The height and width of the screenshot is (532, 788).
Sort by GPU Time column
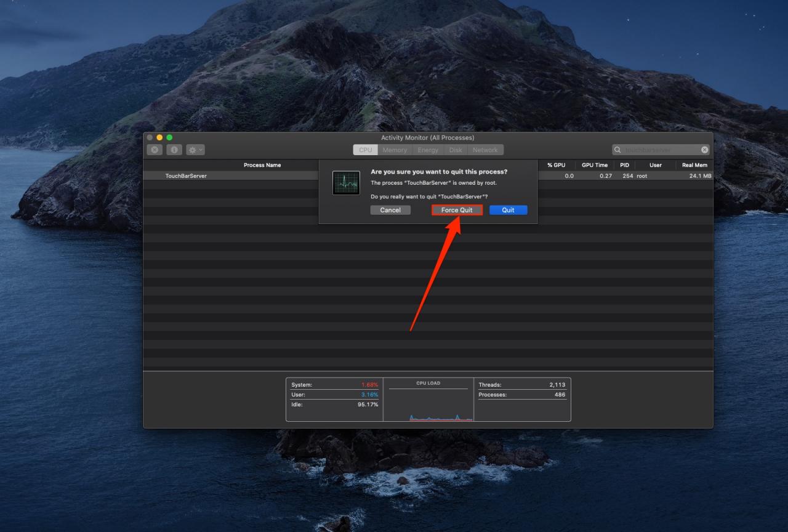coord(595,165)
